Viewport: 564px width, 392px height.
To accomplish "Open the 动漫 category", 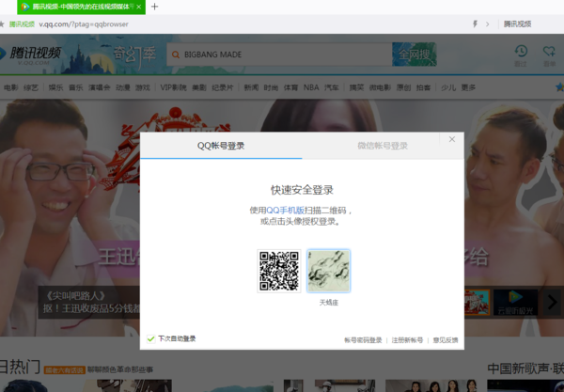I will click(122, 87).
